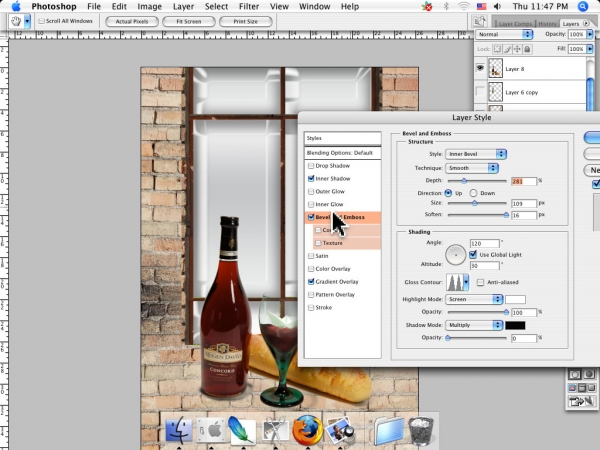This screenshot has width=600, height=450.
Task: Click the Jump to ImageReady icon
Action: 581,401
